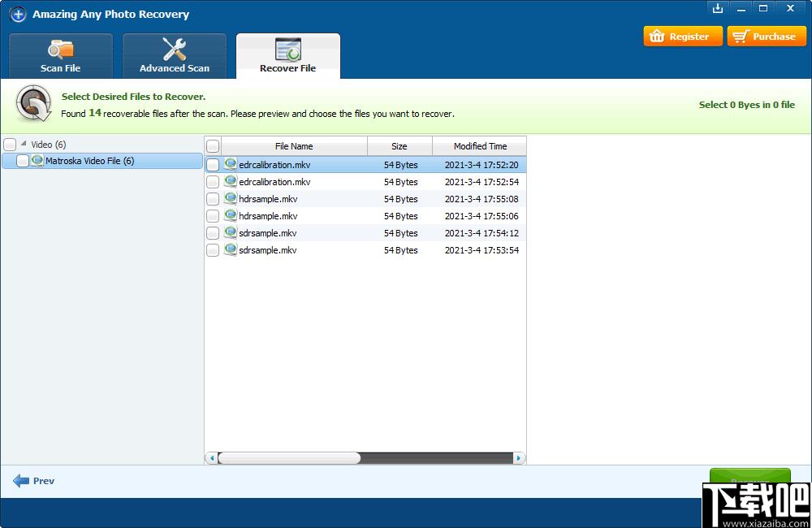Check edrcalibration.mkv modified 17:52:20
Viewport: 812px width, 528px height.
[213, 165]
